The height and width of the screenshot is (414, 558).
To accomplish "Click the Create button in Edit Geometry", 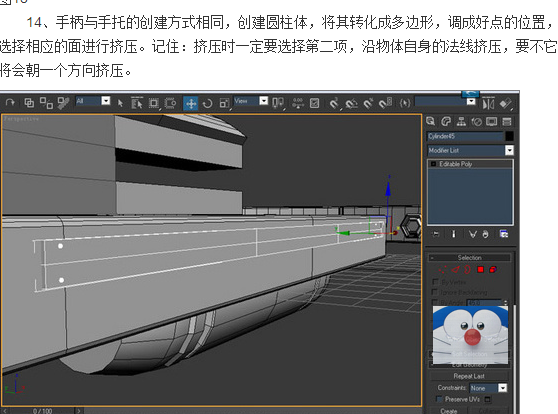I will [x=449, y=411].
